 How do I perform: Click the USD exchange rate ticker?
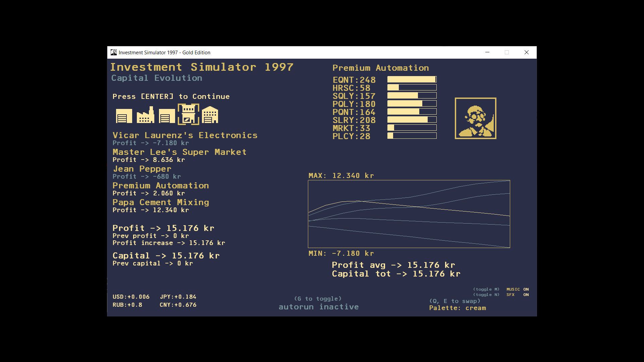click(131, 297)
